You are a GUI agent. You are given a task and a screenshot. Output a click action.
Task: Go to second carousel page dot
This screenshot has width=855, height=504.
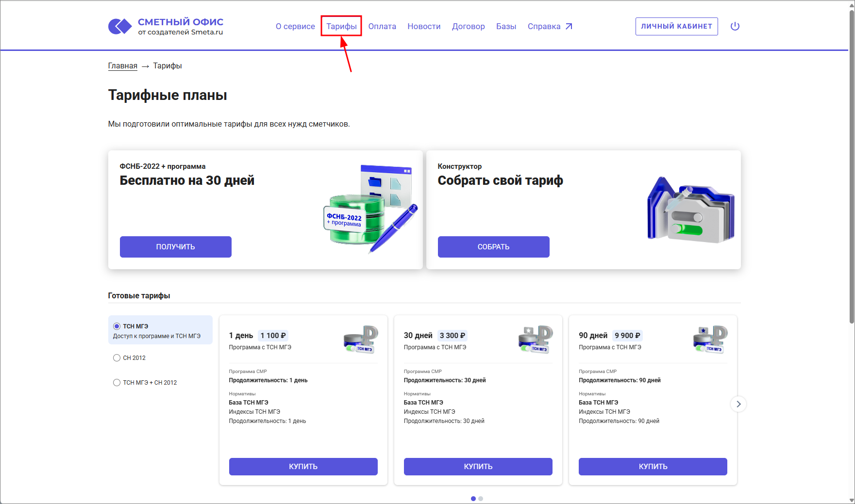pyautogui.click(x=481, y=499)
